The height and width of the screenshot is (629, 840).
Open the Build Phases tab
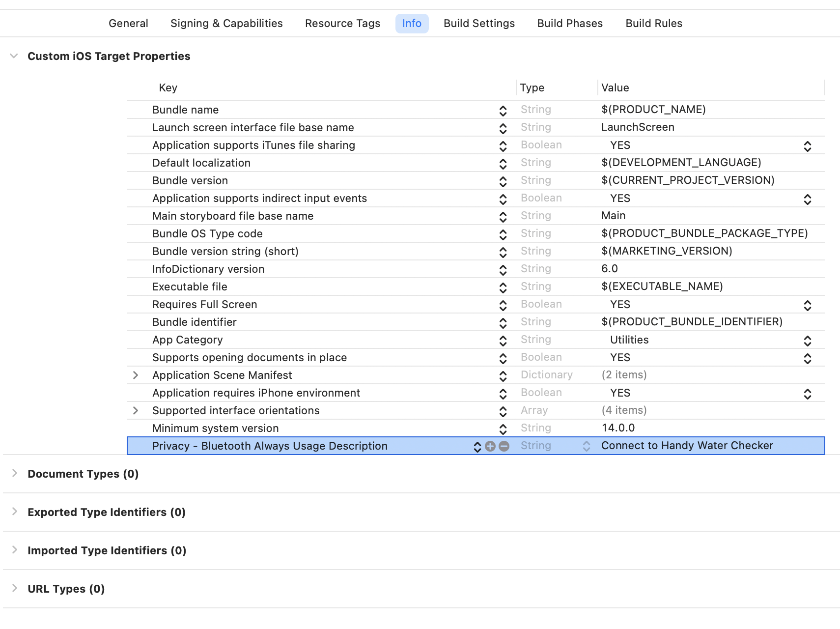point(570,24)
